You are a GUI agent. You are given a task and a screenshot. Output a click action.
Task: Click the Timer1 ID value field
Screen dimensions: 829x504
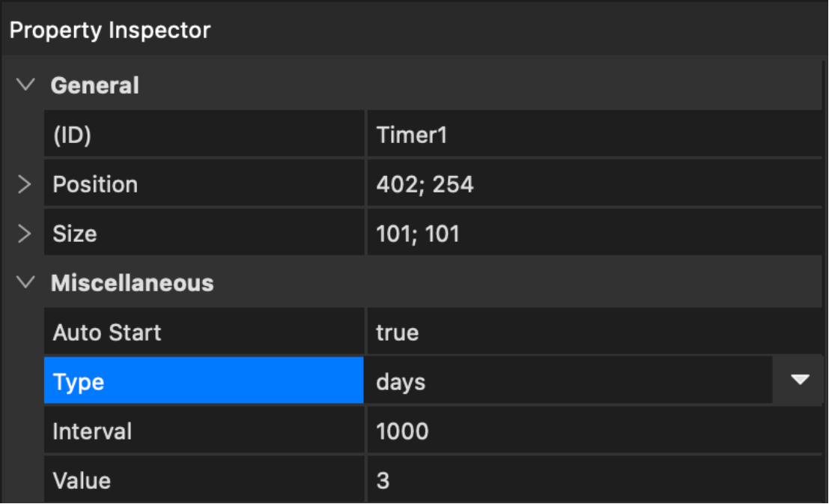tap(593, 135)
